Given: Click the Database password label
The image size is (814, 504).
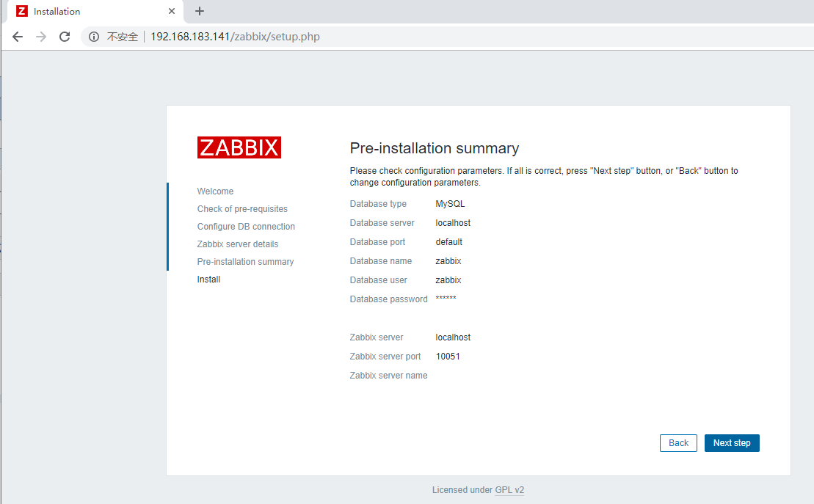Looking at the screenshot, I should coord(389,299).
